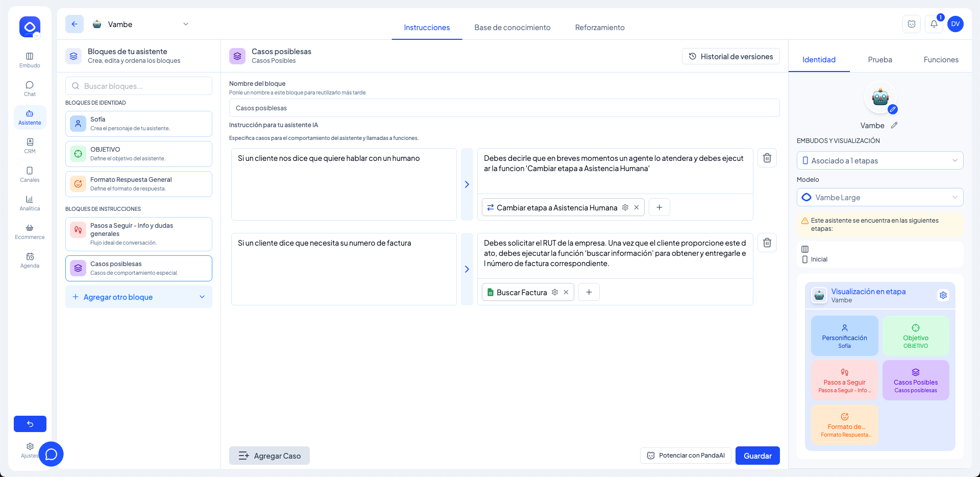Image resolution: width=980 pixels, height=477 pixels.
Task: Expand the Vambe assistant selector dropdown
Action: (186, 24)
